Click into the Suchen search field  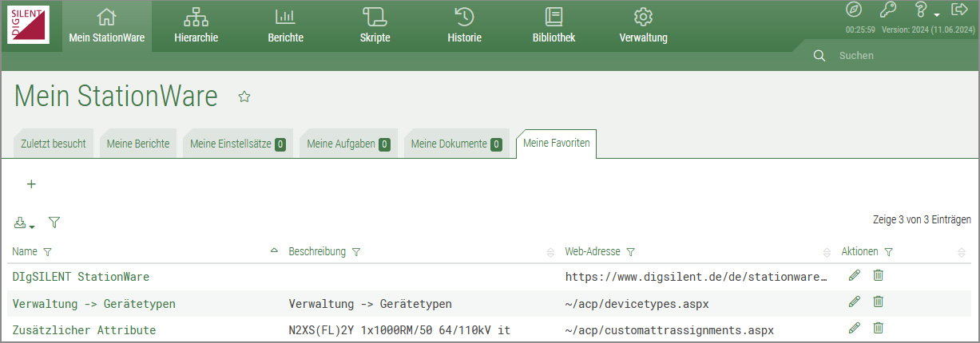[895, 56]
